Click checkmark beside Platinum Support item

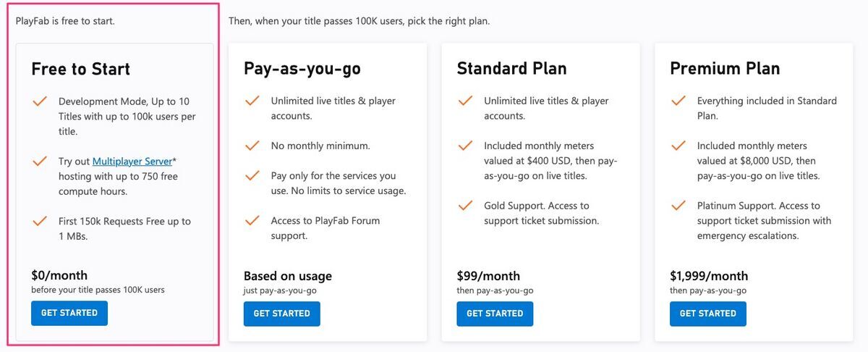(678, 206)
